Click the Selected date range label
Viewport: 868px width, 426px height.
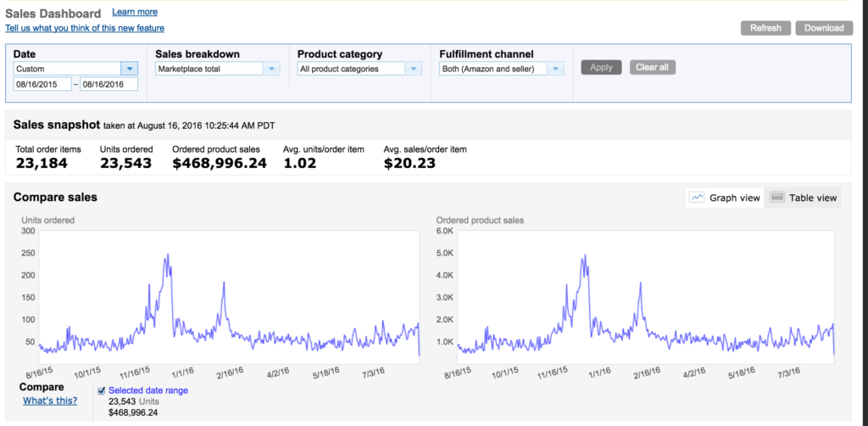click(x=148, y=390)
